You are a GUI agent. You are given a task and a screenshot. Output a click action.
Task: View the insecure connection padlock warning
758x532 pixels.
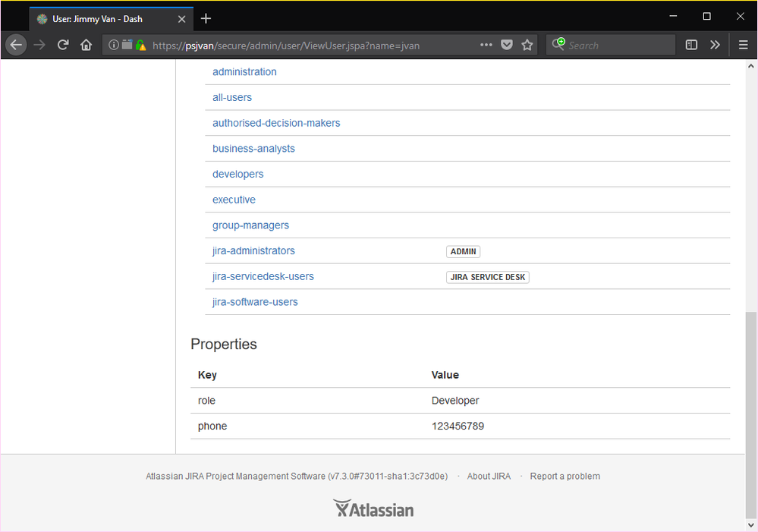point(140,45)
